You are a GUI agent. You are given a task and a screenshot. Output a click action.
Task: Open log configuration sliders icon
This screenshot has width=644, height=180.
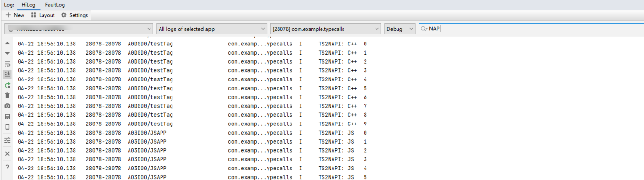click(7, 140)
